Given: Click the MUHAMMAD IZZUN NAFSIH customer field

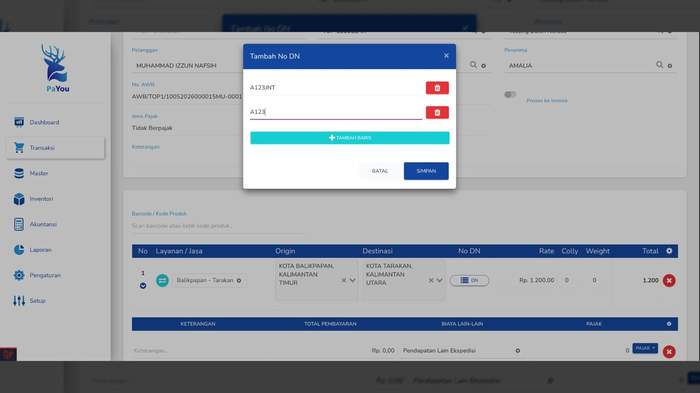Looking at the screenshot, I should pyautogui.click(x=188, y=66).
